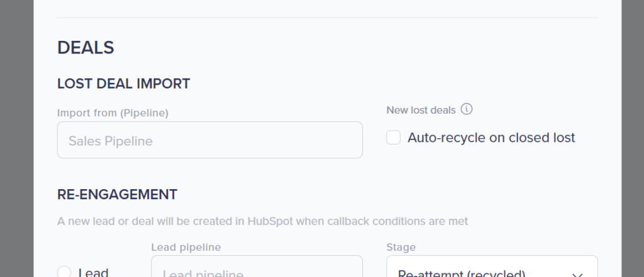Screen dimensions: 644x277
Task: Click the "Lead" option label text
Action: pyautogui.click(x=93, y=273)
